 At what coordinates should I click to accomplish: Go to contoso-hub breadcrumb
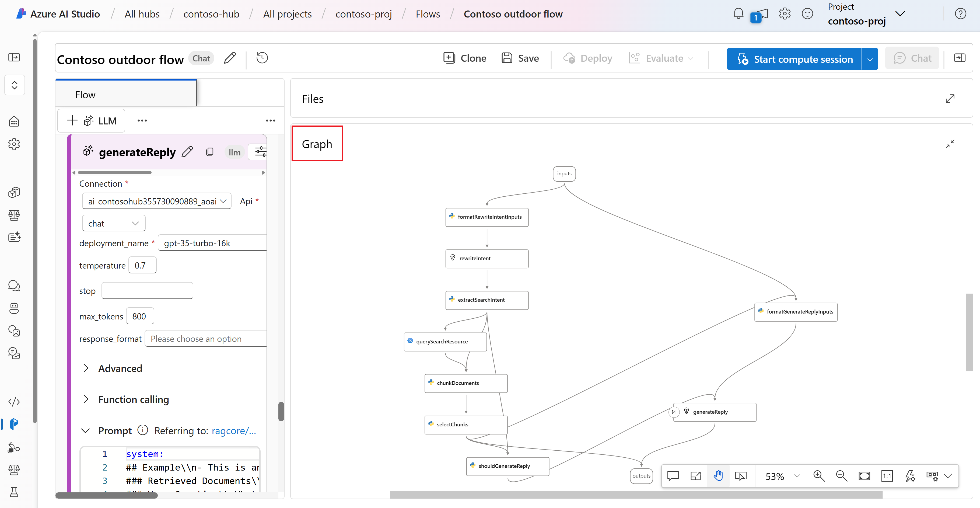[x=211, y=14]
